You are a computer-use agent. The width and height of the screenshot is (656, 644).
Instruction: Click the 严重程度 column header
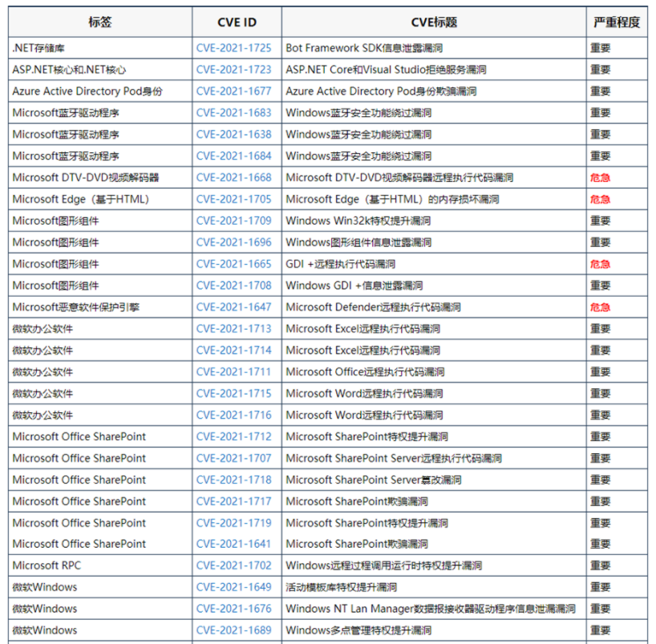point(617,22)
